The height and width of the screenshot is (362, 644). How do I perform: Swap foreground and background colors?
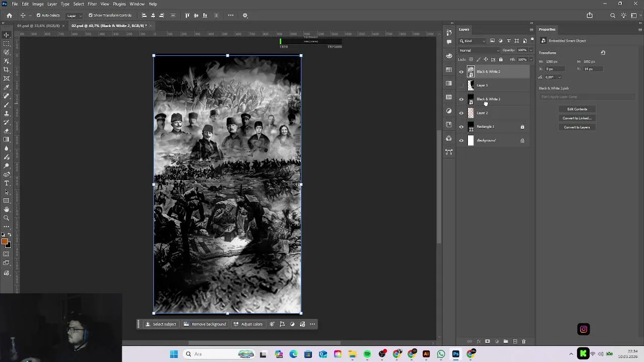click(x=9, y=235)
